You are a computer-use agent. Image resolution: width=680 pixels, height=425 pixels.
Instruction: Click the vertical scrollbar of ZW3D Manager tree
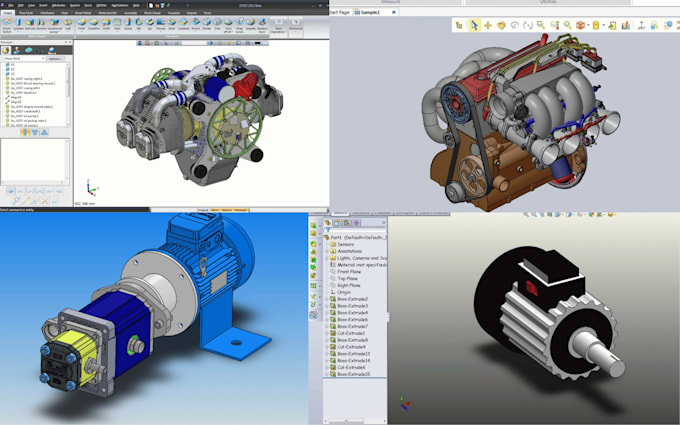(68, 94)
